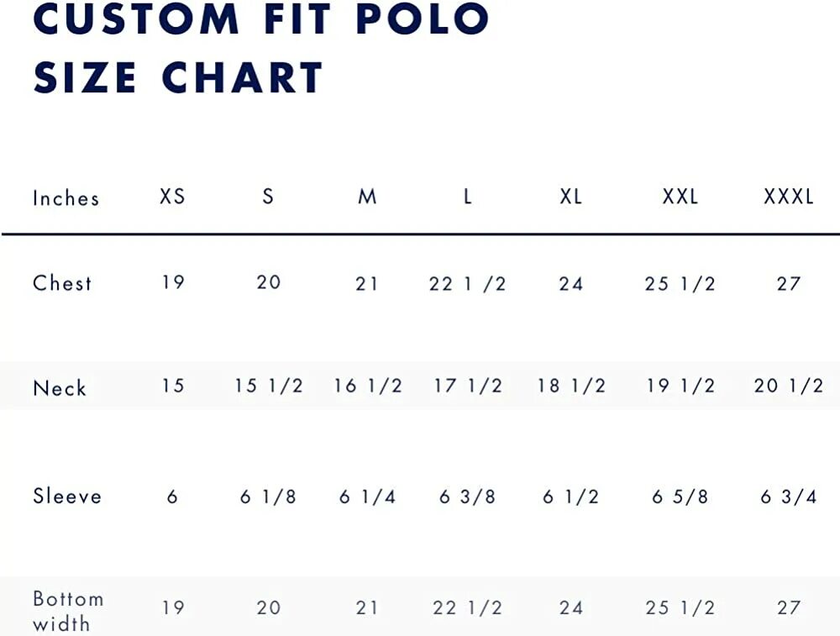The width and height of the screenshot is (840, 636).
Task: Select Bottom width 25 1/2 for XXL
Action: (680, 607)
